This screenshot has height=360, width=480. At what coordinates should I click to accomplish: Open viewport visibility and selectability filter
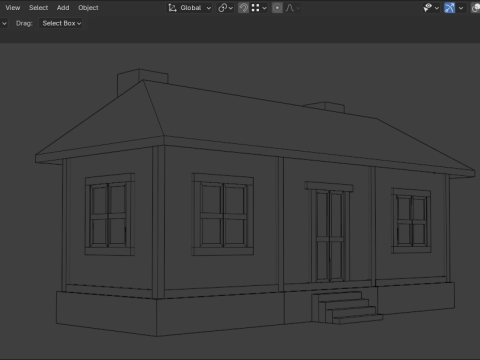point(431,8)
